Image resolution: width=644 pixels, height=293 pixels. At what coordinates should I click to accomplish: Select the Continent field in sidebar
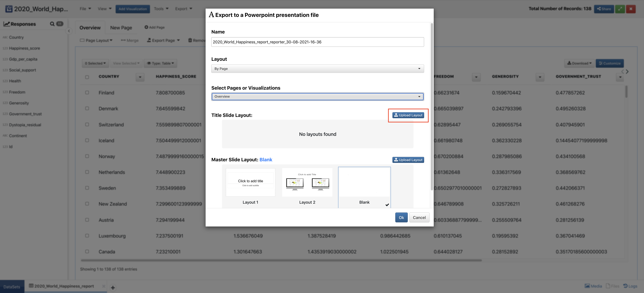(x=18, y=136)
